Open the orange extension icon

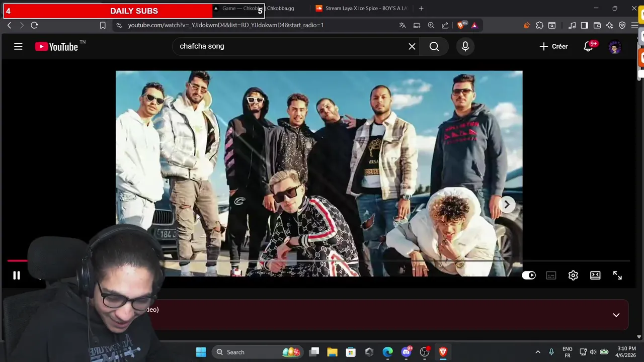point(527,25)
